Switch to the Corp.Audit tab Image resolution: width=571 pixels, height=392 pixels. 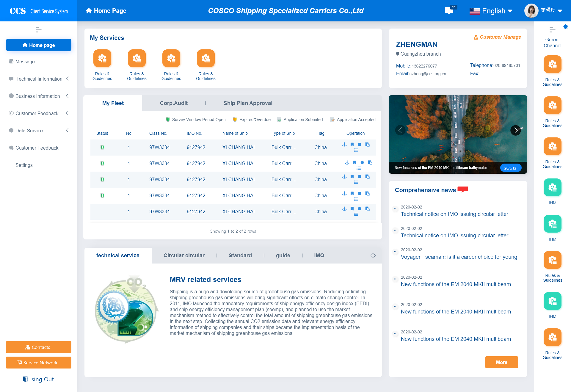(x=174, y=103)
